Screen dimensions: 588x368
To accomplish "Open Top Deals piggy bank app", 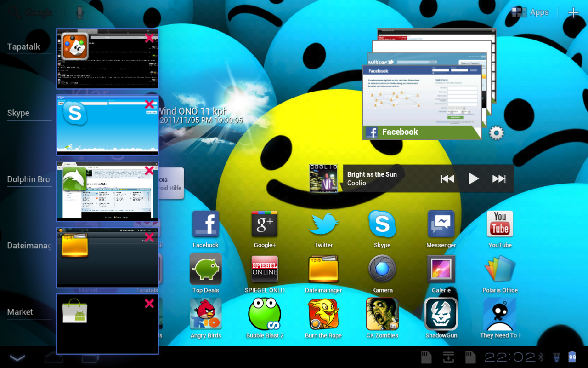I will tap(205, 269).
